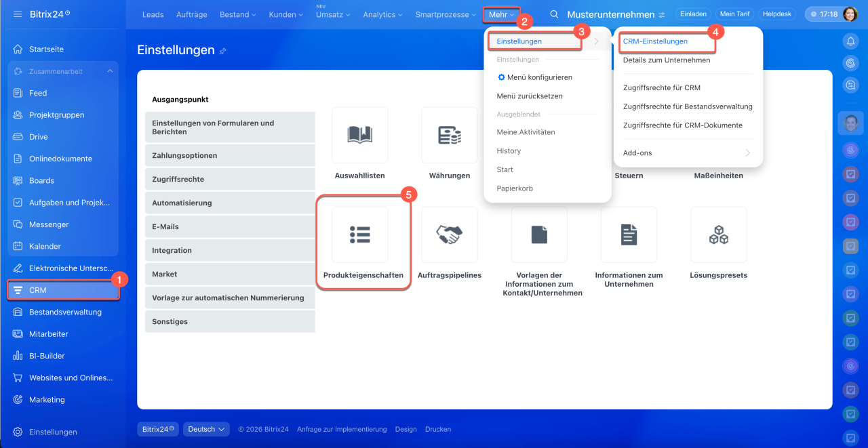Open the hamburger menu next to Bitrix24
The height and width of the screenshot is (448, 868).
point(18,14)
